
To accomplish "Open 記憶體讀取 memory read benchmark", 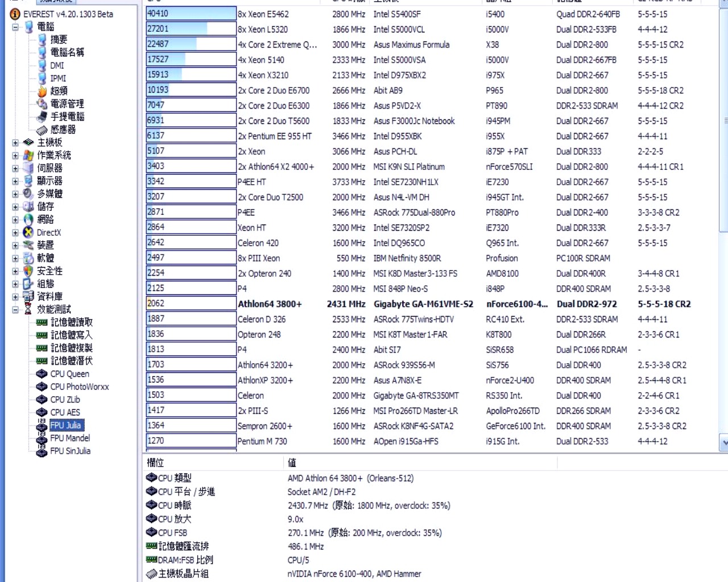I will click(x=72, y=322).
